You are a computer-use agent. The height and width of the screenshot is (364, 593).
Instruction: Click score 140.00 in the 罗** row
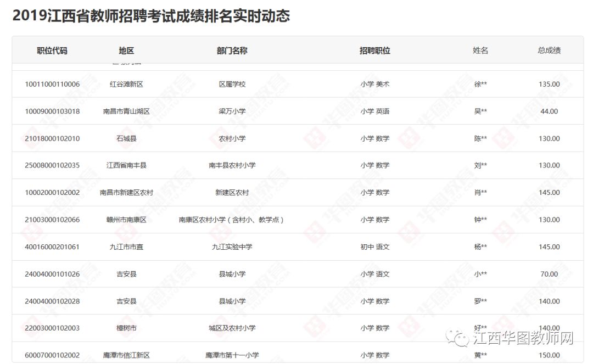click(x=549, y=301)
